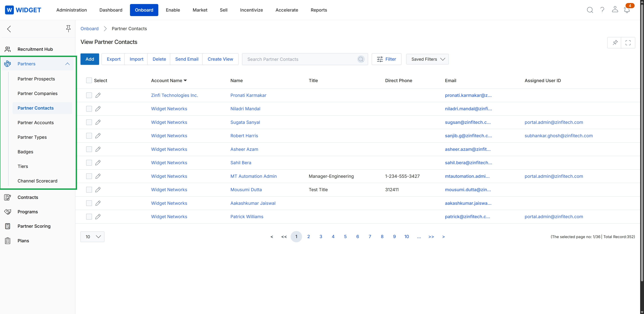Check the Select all header checkbox

tap(89, 80)
